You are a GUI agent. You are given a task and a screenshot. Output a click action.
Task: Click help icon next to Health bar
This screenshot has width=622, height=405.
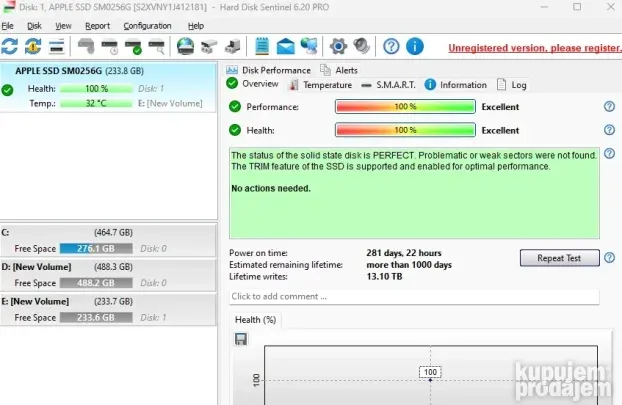click(x=609, y=130)
